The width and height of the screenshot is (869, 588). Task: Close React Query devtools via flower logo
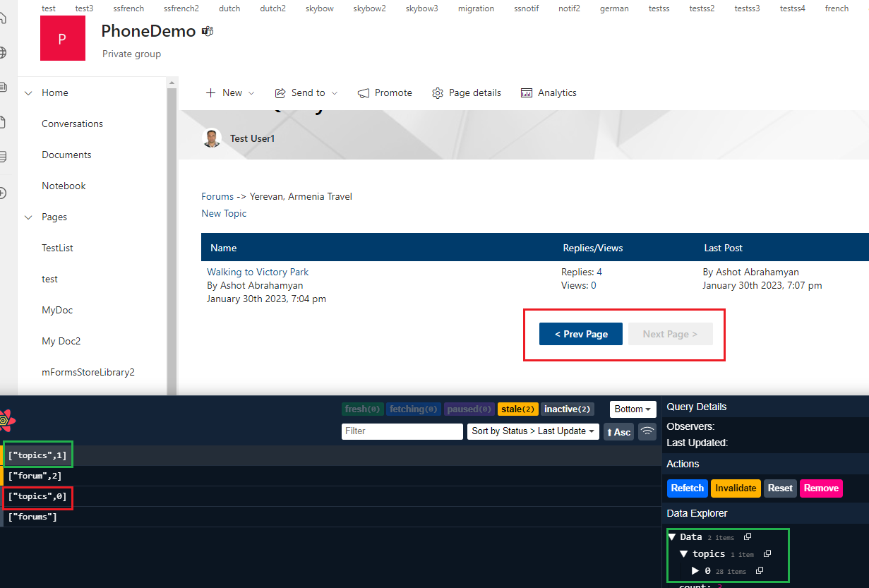(x=6, y=420)
